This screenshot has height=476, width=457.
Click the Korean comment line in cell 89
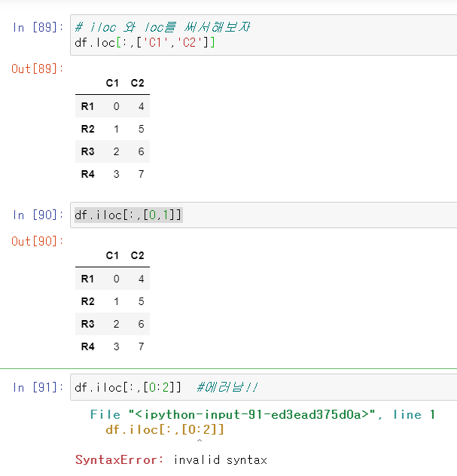pos(163,27)
